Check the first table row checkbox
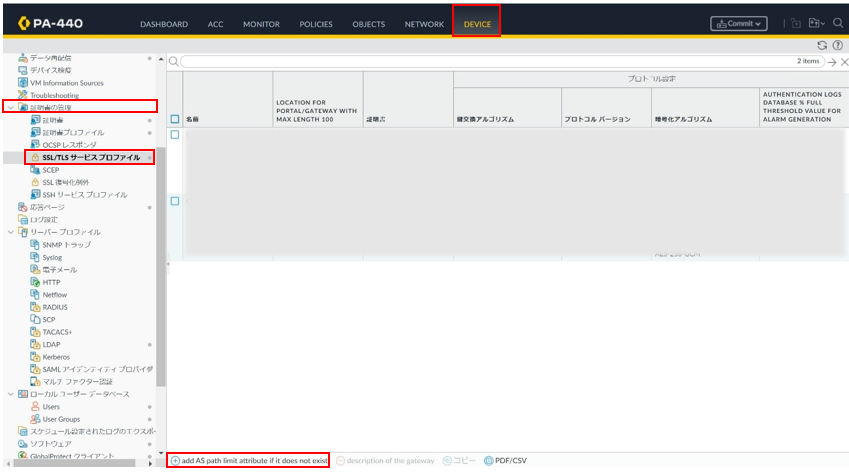The height and width of the screenshot is (472, 849). (x=175, y=135)
